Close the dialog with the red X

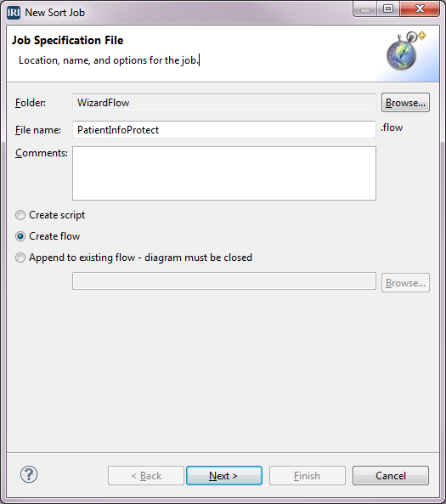420,9
